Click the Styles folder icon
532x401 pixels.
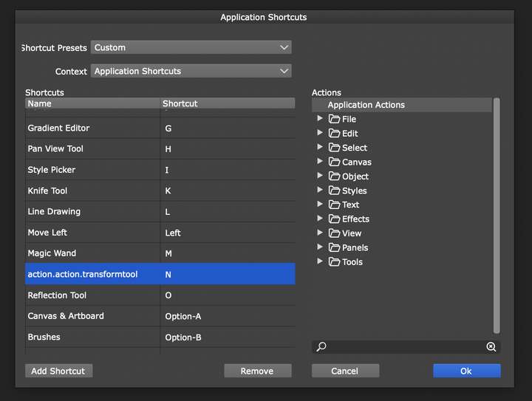pos(334,191)
